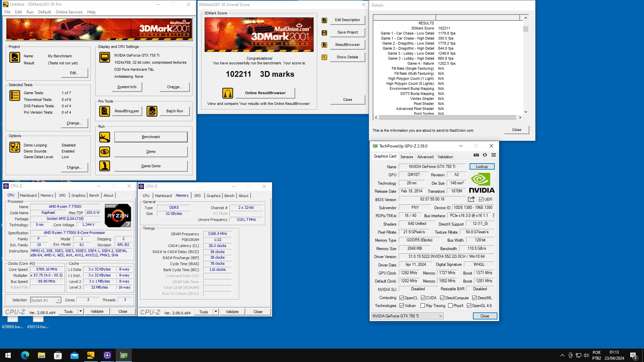Open Microsoft Store from the taskbar
The width and height of the screenshot is (644, 362).
[x=58, y=355]
